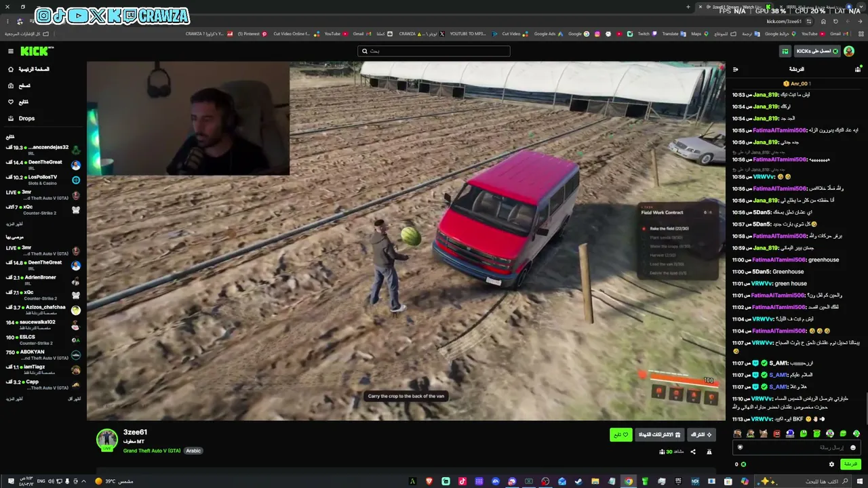
Task: Reload the page with browser refresh button
Action: click(x=835, y=21)
